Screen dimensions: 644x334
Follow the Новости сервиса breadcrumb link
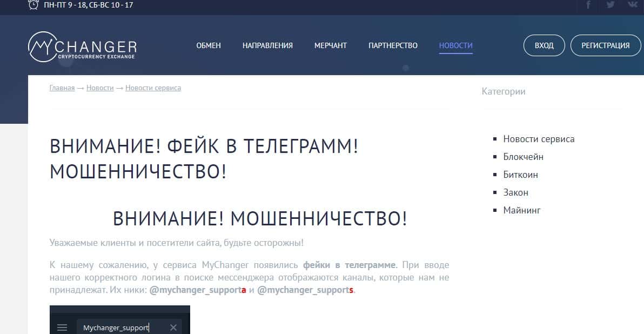(153, 88)
